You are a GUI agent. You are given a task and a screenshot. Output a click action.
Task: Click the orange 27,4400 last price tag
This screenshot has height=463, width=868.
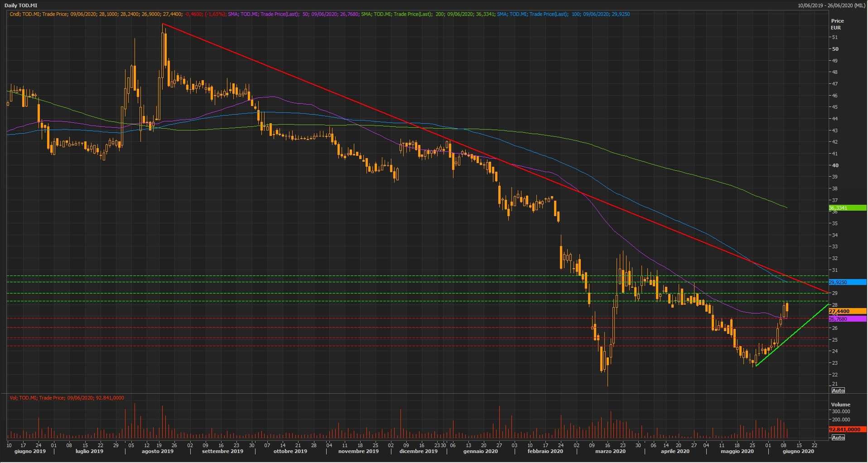coord(847,312)
